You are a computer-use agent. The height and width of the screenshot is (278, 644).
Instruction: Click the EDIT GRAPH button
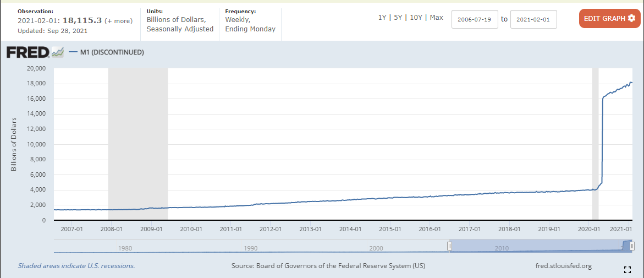[x=609, y=18]
